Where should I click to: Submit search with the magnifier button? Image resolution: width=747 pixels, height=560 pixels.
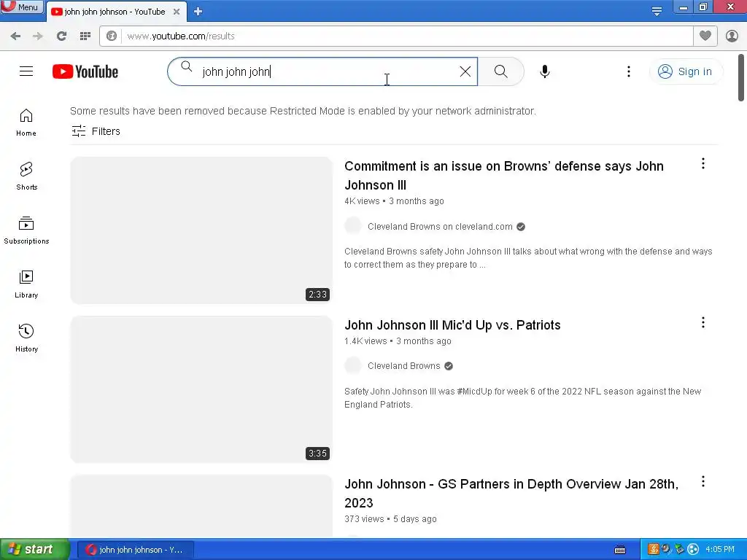[x=500, y=71]
